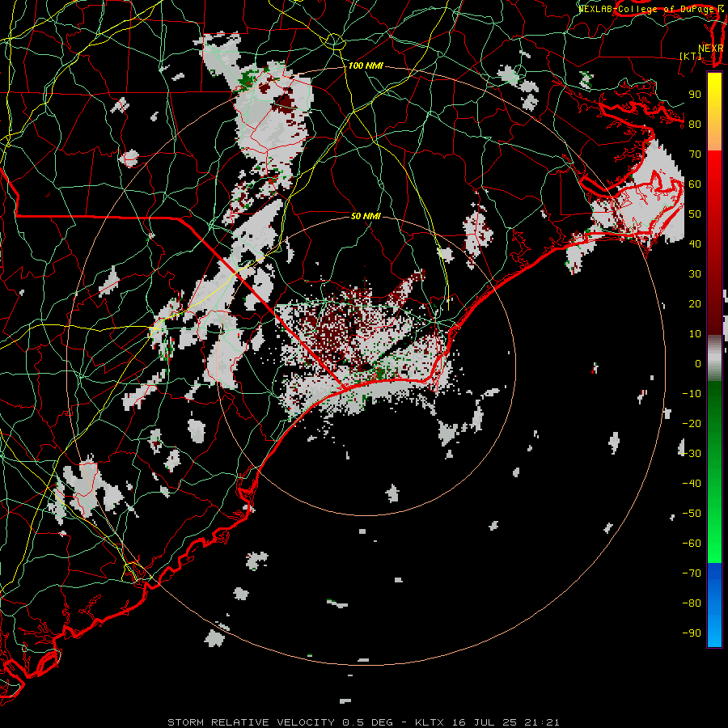Click the 0 value on velocity scale
This screenshot has height=728, width=728.
(698, 364)
